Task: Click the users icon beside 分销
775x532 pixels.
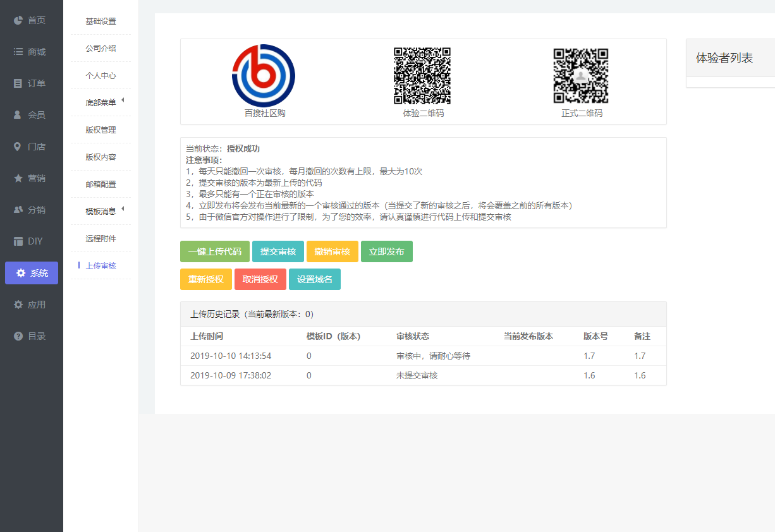Action: [18, 210]
